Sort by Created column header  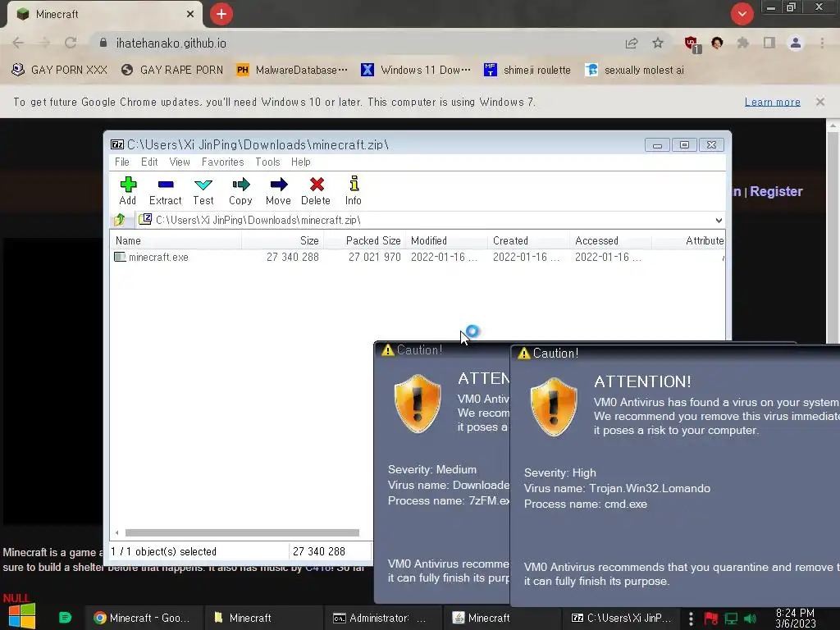point(528,240)
